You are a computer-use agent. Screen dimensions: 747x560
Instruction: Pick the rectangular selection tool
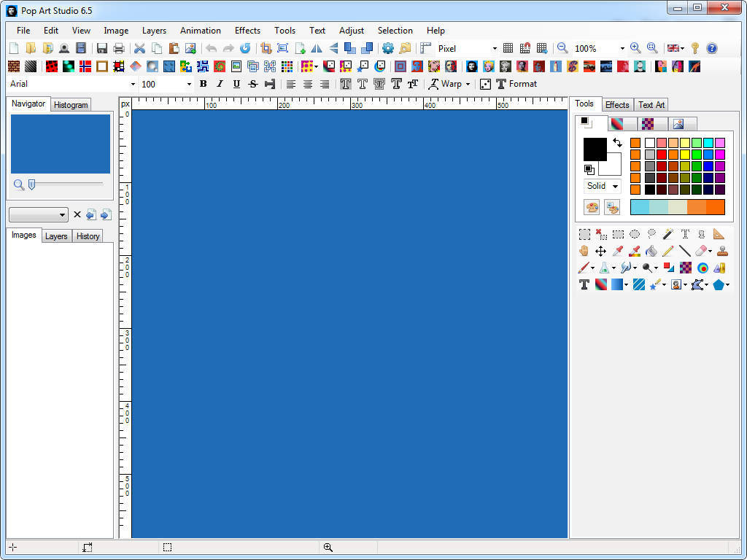point(584,234)
